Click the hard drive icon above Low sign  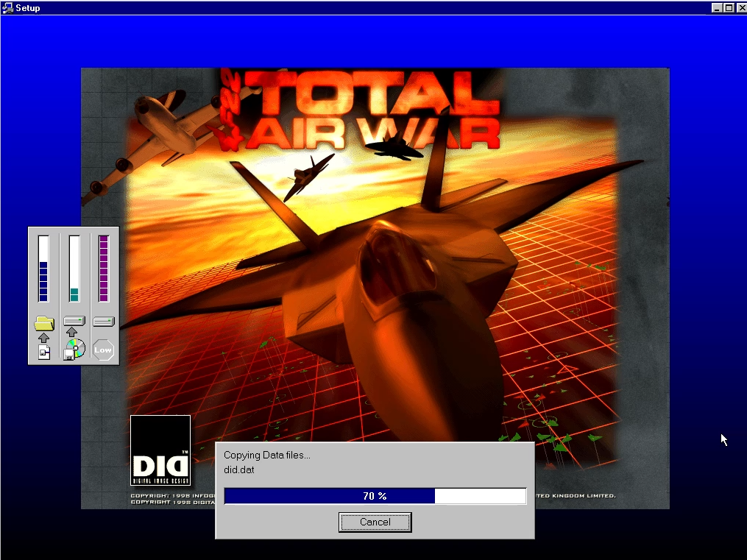[104, 322]
